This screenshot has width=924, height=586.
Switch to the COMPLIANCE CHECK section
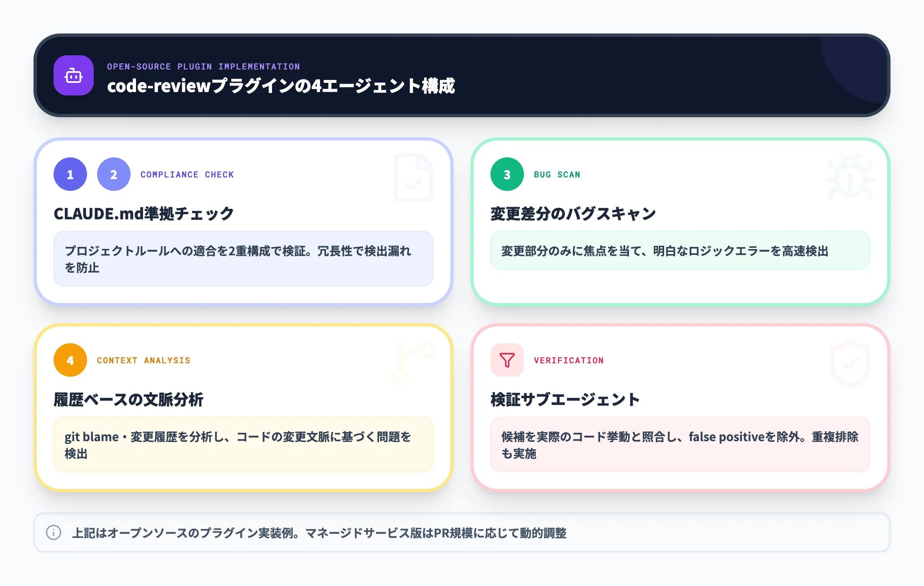click(x=187, y=174)
